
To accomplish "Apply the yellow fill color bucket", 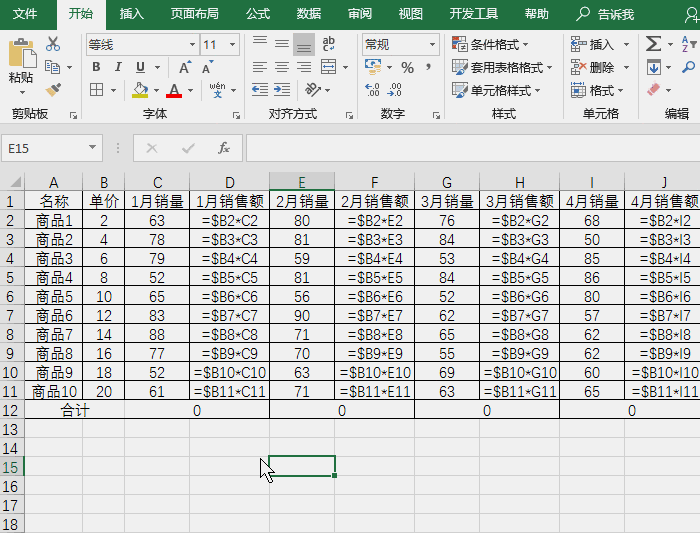I will click(140, 90).
